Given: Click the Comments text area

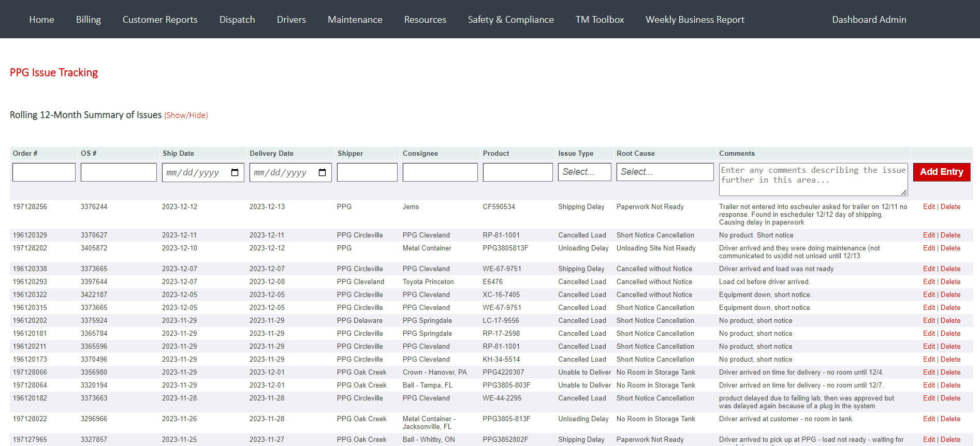Looking at the screenshot, I should [x=813, y=180].
